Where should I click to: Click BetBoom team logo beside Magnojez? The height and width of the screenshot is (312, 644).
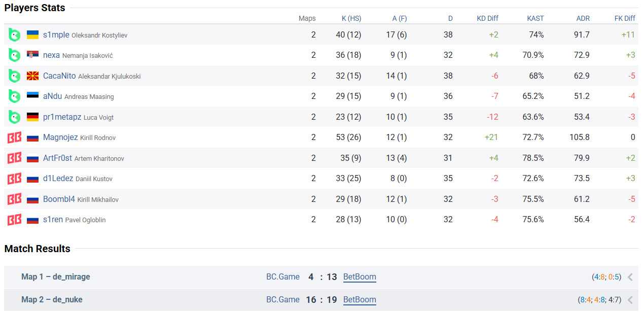pos(14,137)
